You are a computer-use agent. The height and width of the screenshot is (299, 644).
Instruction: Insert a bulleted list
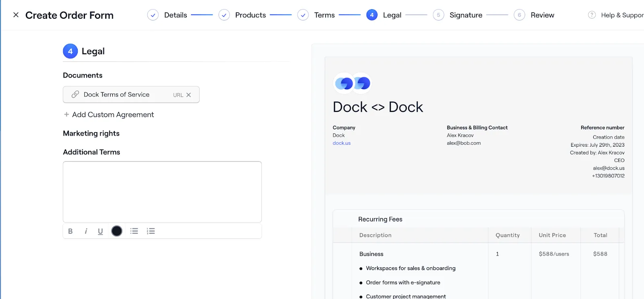(134, 231)
